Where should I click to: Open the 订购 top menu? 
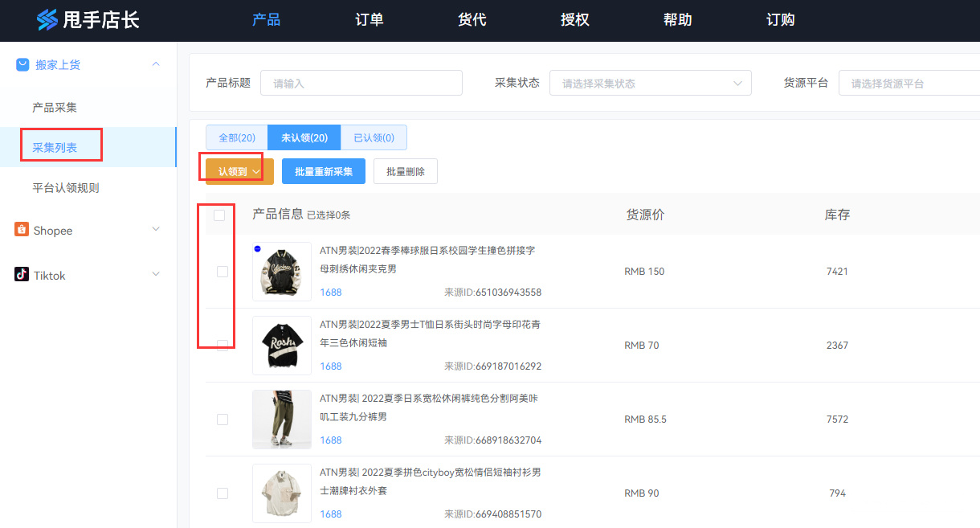[x=781, y=20]
